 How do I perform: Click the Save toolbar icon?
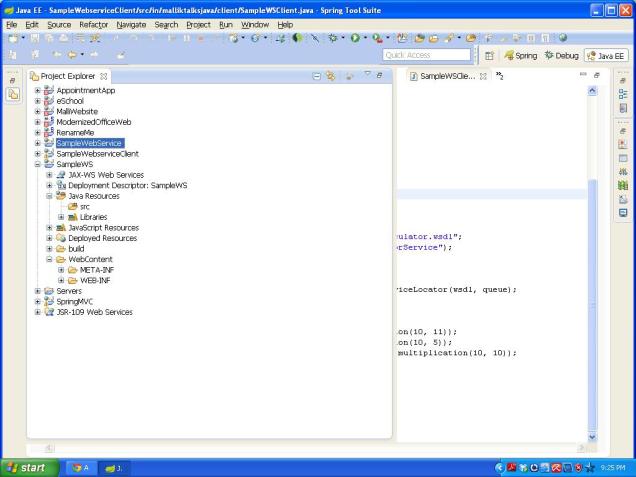click(35, 38)
